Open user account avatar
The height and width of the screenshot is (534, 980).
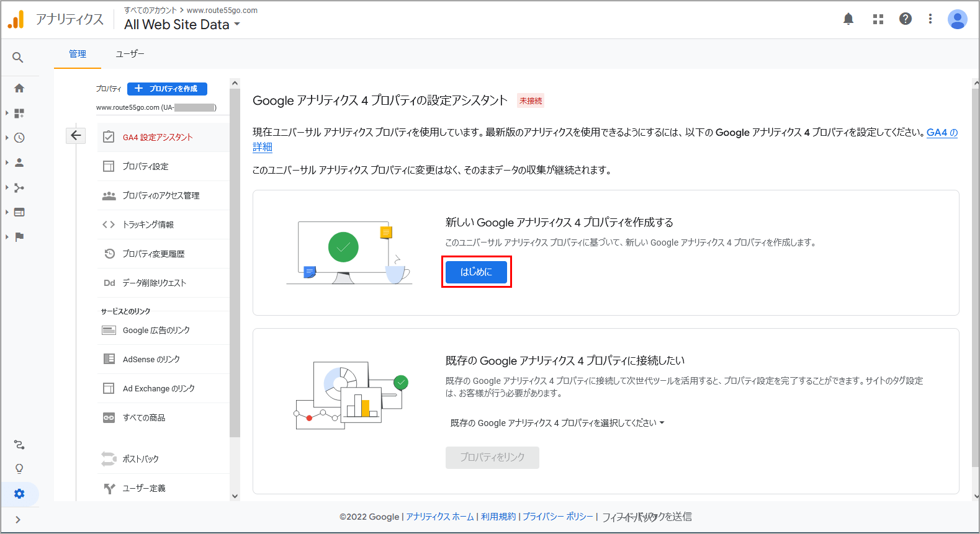click(958, 19)
